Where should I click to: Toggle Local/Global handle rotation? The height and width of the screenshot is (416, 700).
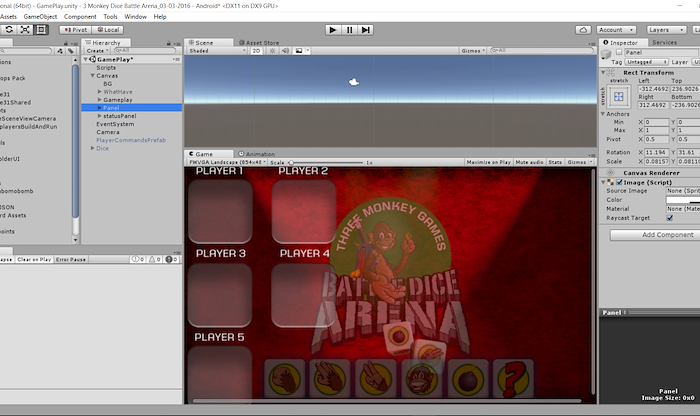108,30
